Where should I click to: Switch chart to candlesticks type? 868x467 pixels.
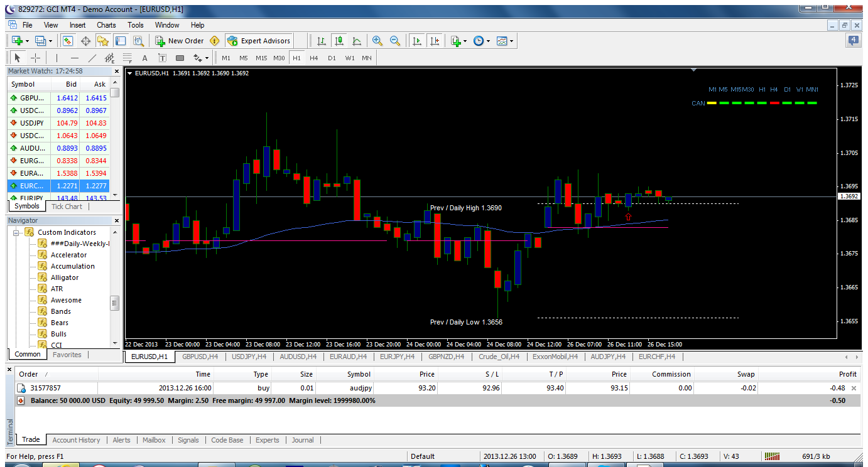(339, 41)
